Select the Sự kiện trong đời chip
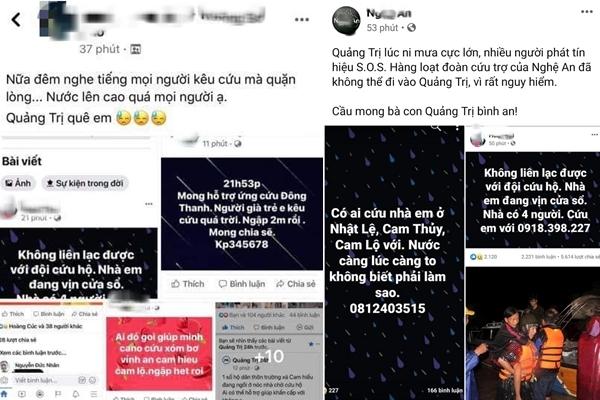This screenshot has width=600, height=400. tap(85, 183)
